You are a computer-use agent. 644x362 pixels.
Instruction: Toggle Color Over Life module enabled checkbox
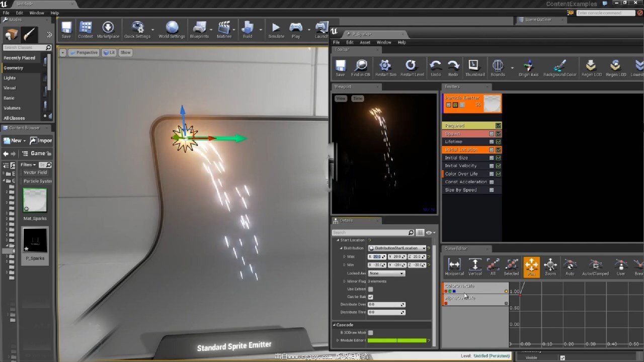492,174
